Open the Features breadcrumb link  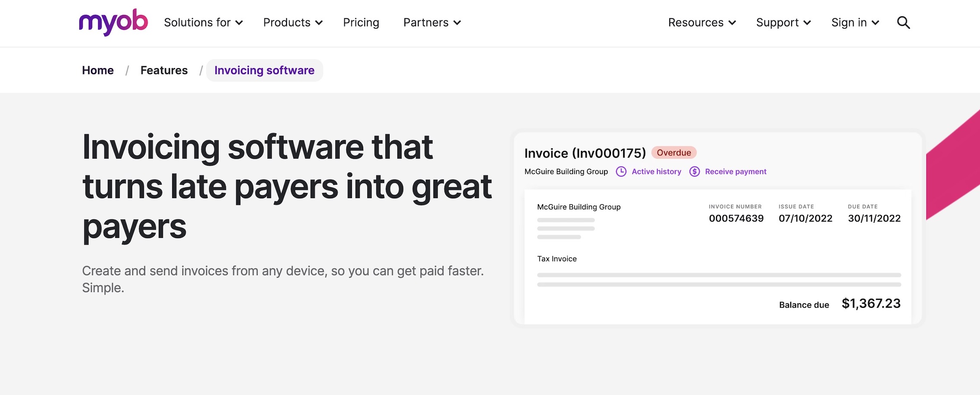coord(164,70)
